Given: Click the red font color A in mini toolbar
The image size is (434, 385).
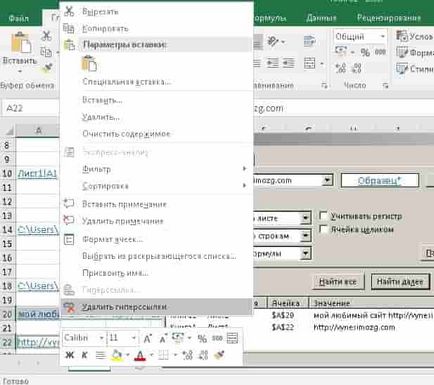Looking at the screenshot, I should click(140, 355).
